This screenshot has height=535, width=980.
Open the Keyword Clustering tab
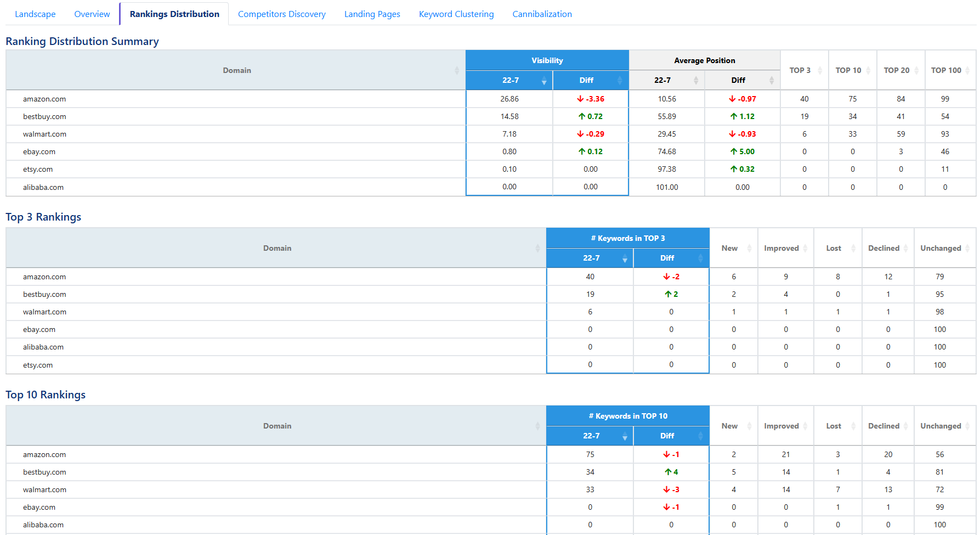[456, 14]
